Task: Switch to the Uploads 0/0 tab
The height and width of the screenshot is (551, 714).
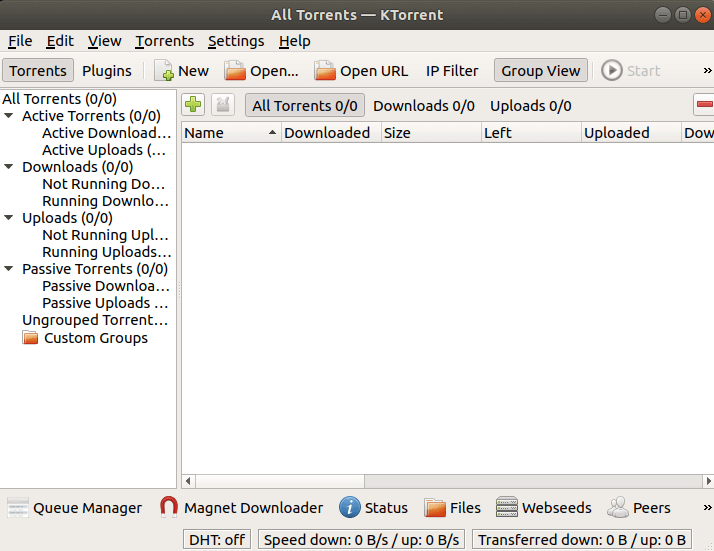Action: point(530,106)
